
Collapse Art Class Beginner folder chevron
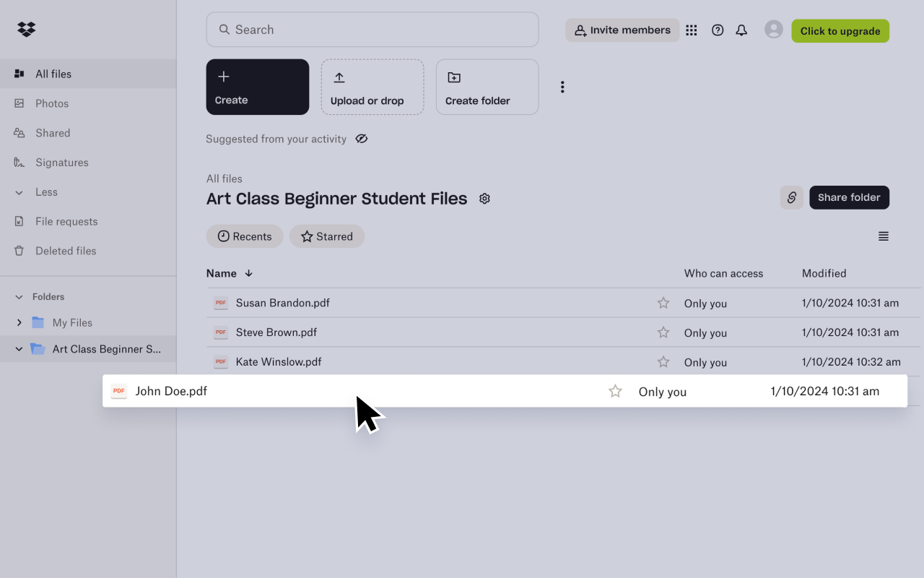[x=19, y=349]
